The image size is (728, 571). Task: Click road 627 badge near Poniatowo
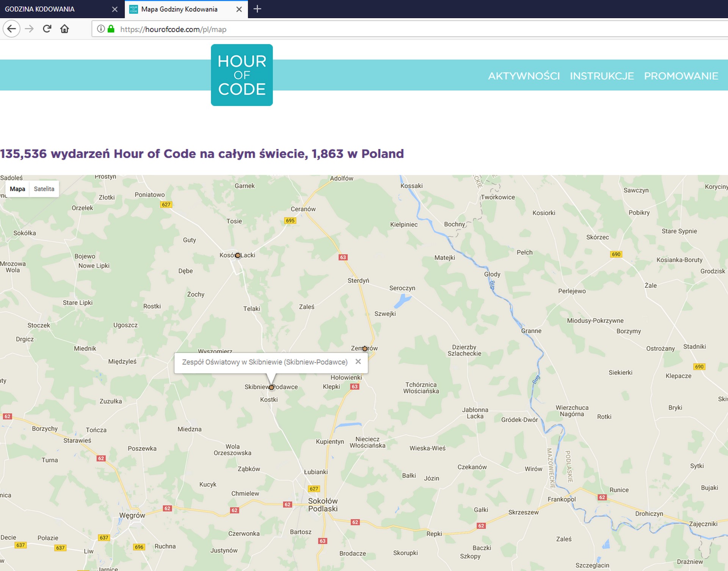point(166,204)
